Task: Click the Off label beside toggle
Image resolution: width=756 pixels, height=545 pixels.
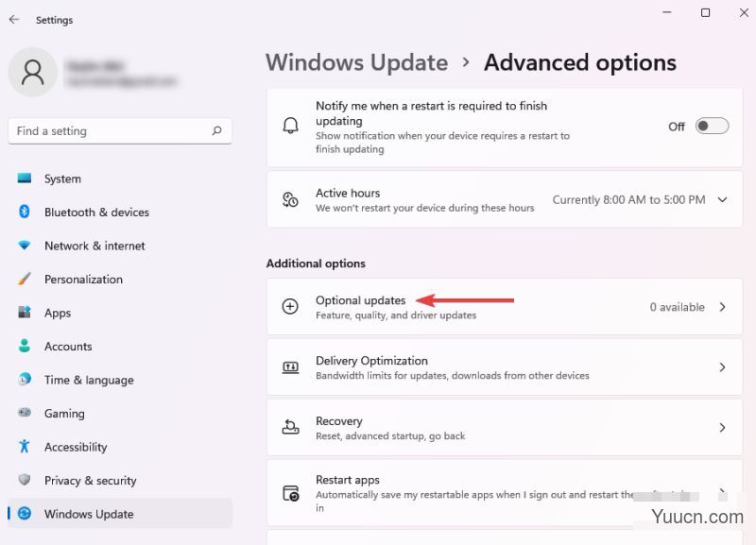Action: (676, 127)
